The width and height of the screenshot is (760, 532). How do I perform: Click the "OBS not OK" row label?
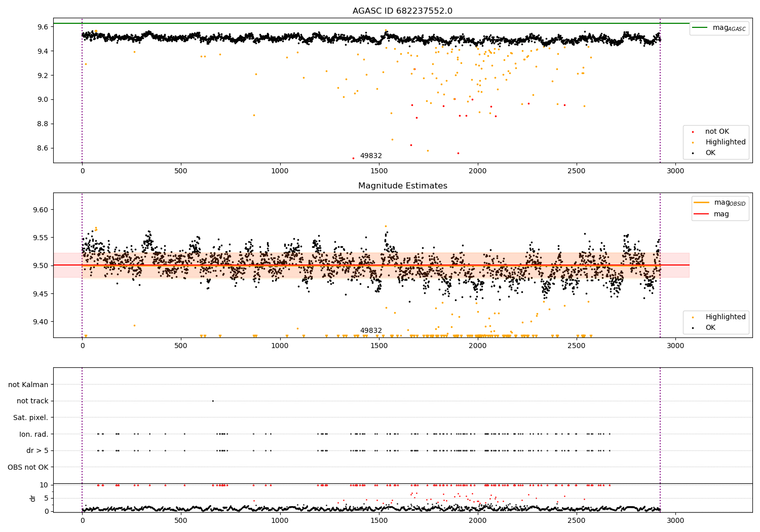(28, 467)
